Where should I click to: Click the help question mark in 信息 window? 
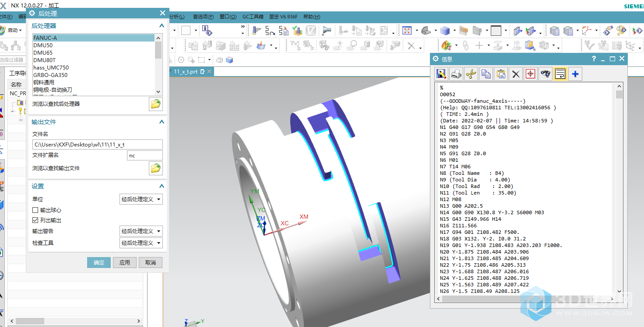coord(594,59)
